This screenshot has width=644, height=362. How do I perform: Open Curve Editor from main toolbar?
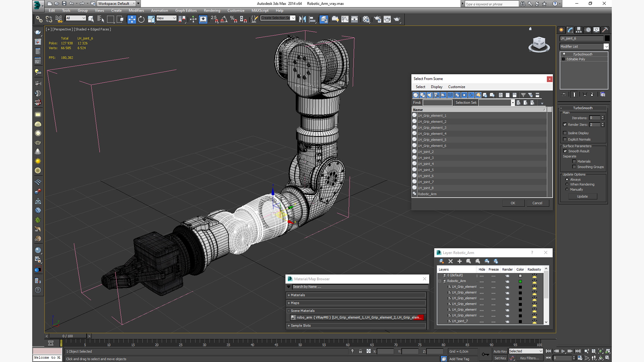click(345, 19)
